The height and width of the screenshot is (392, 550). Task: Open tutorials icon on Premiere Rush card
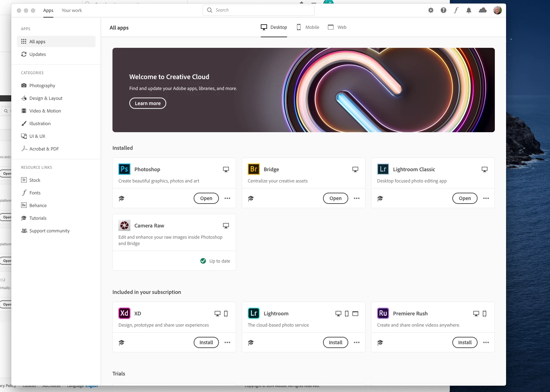click(x=380, y=342)
